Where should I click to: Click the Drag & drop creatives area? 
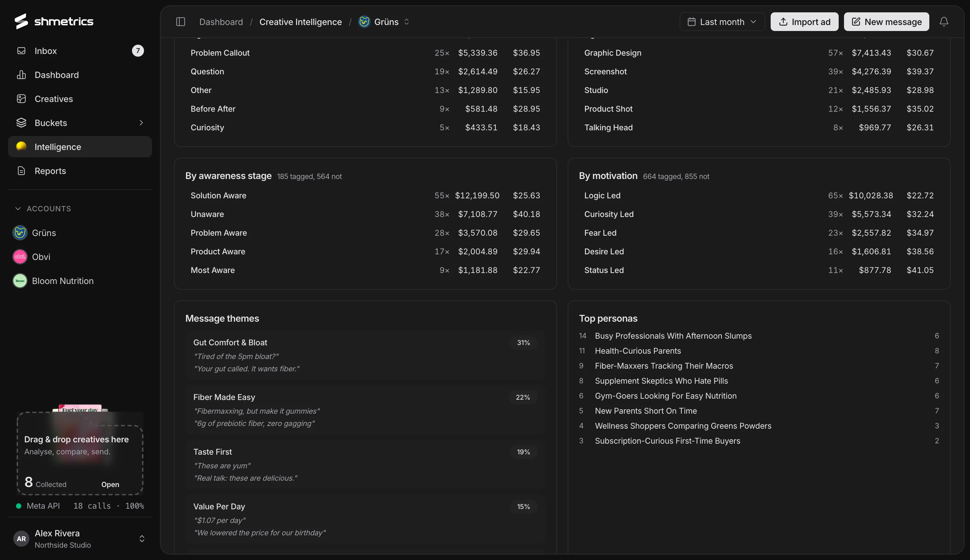coord(80,453)
